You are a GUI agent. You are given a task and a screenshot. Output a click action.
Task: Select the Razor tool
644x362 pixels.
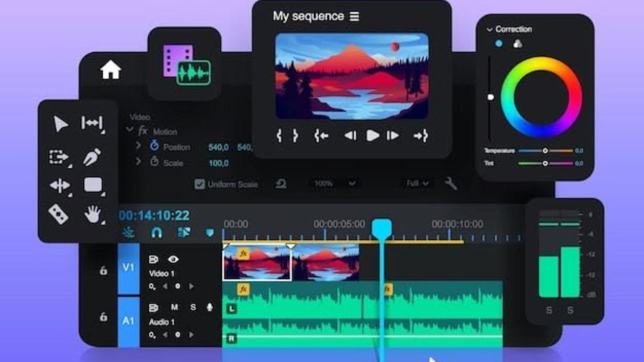point(58,214)
